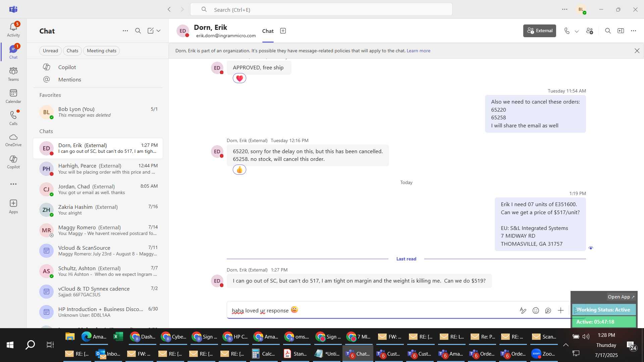Open profile avatar BL in title bar
644x362 pixels.
click(x=581, y=9)
